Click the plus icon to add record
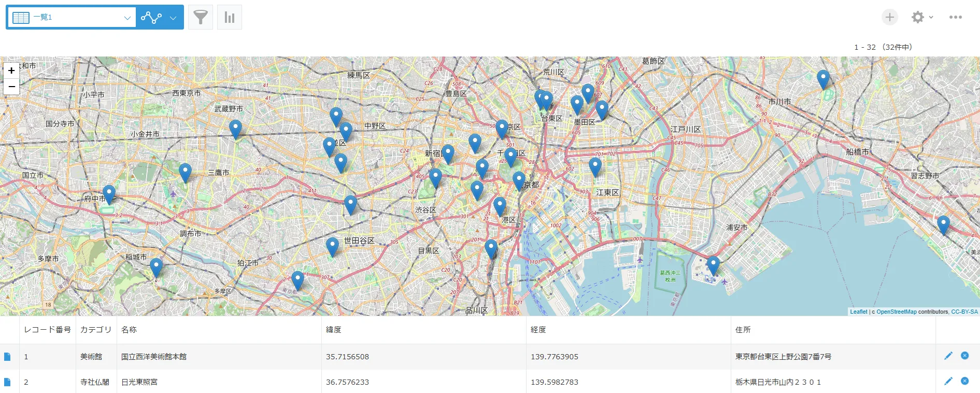The image size is (980, 393). pyautogui.click(x=889, y=17)
